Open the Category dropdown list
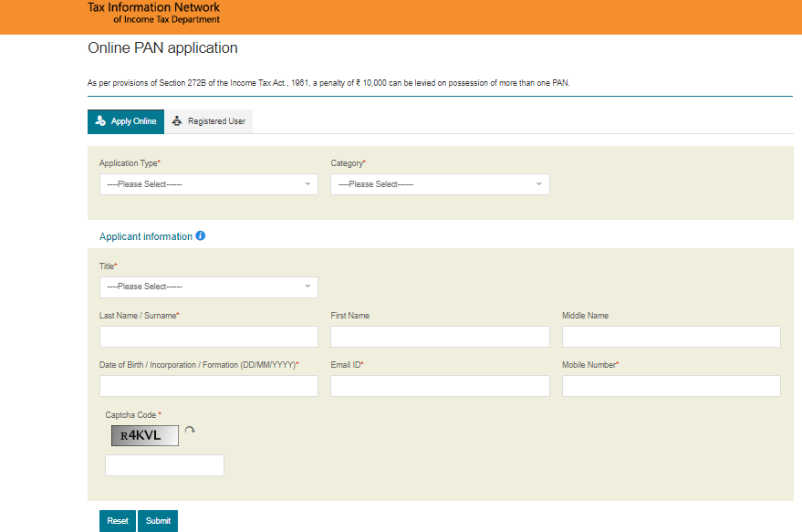This screenshot has height=532, width=802. click(440, 184)
